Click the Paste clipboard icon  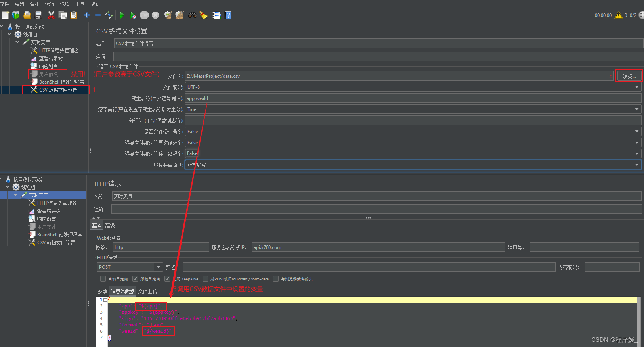74,15
